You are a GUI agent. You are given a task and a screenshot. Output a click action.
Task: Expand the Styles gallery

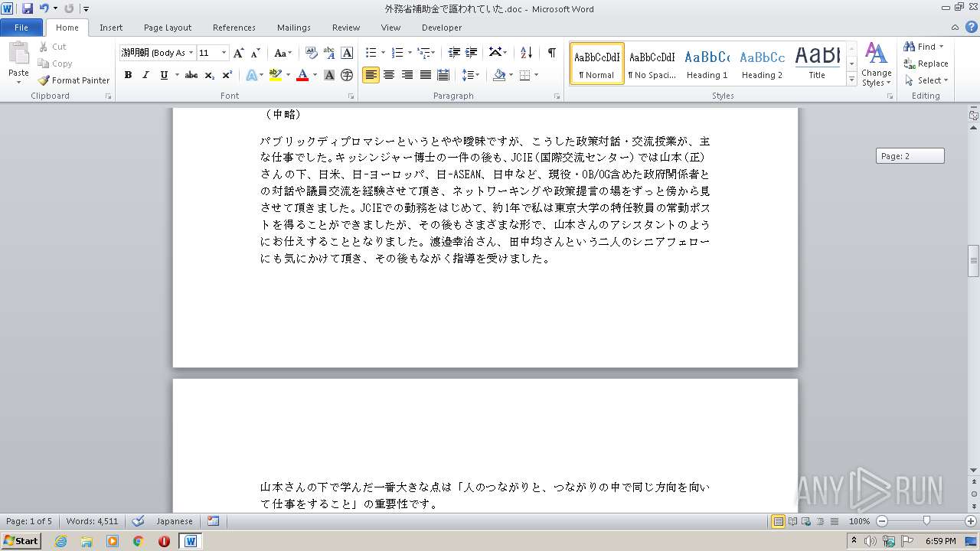pyautogui.click(x=851, y=80)
